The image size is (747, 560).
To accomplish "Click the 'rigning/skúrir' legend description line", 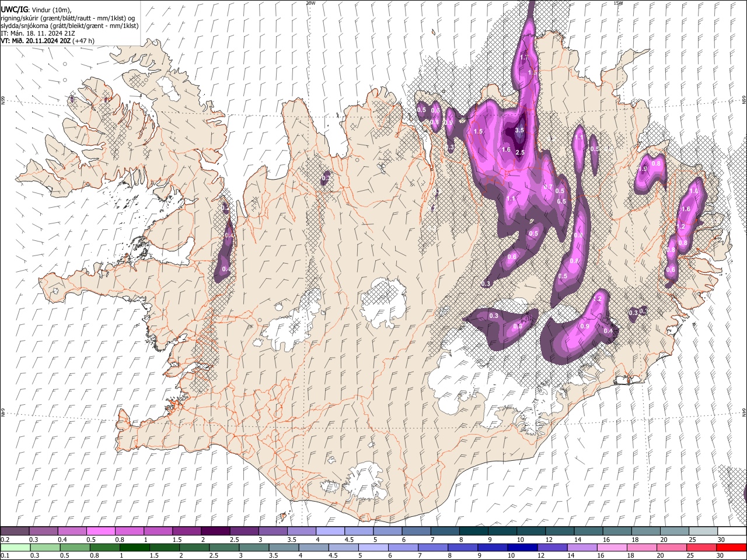I will [x=68, y=18].
